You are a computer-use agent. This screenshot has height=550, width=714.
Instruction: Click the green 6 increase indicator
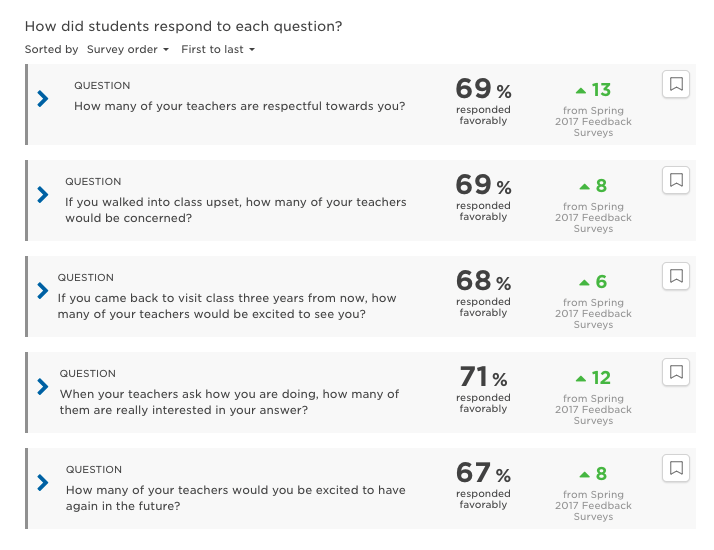tap(593, 282)
